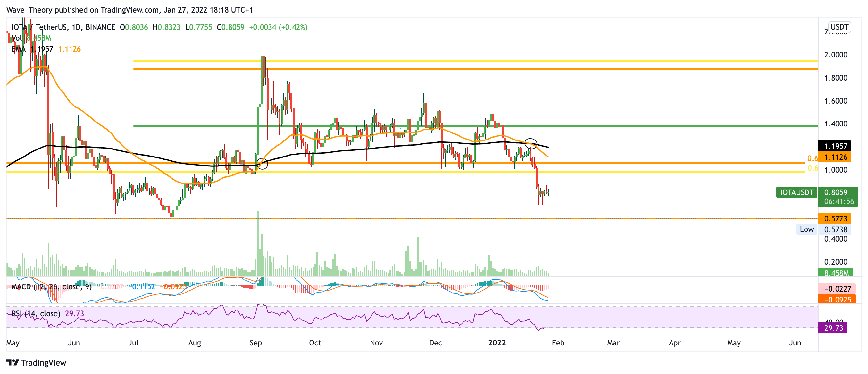Screen dimensions: 868x374
Task: Open the USDT currency selector
Action: 839,27
